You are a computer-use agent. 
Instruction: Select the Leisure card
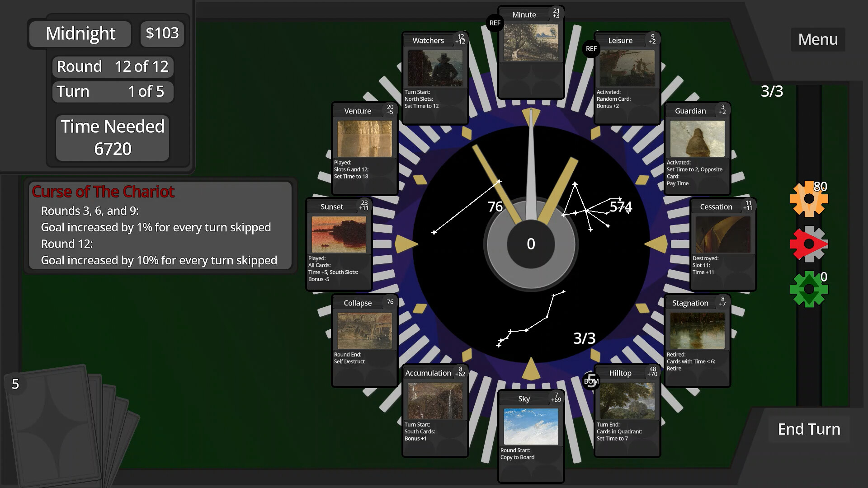pyautogui.click(x=627, y=78)
